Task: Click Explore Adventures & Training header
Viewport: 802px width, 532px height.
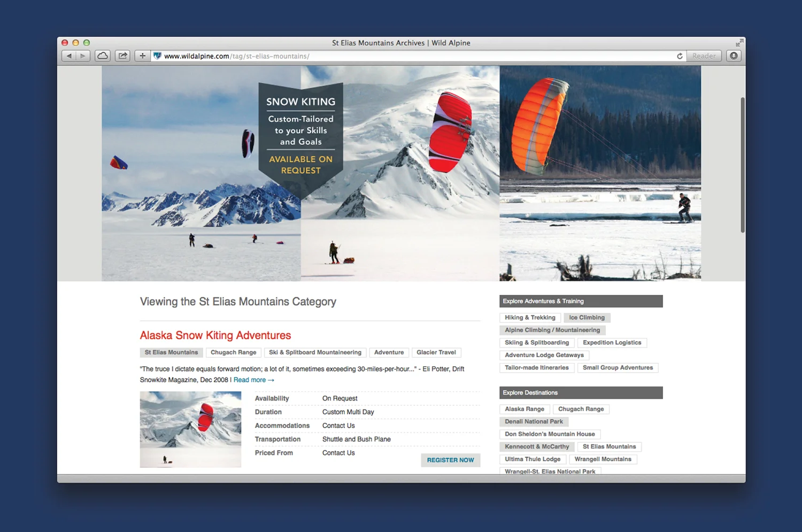Action: [581, 301]
